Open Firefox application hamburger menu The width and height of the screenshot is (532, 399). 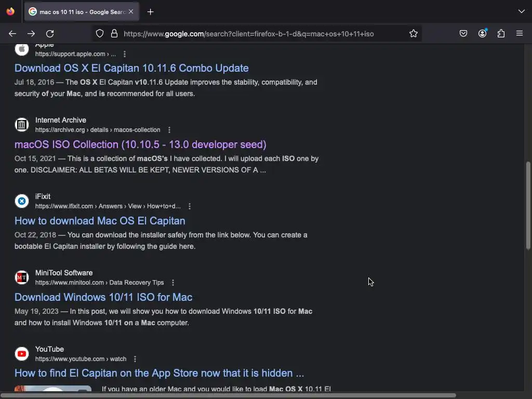click(x=520, y=33)
